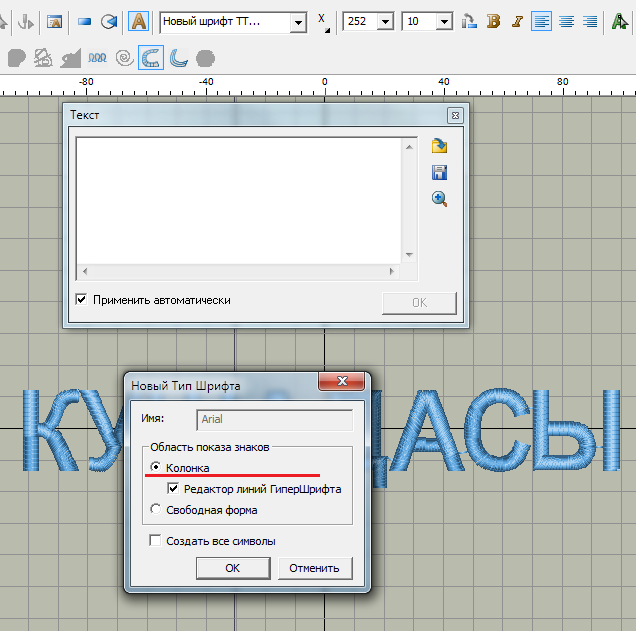Click the open file icon in Текст dialog
The width and height of the screenshot is (636, 631).
coord(439,146)
